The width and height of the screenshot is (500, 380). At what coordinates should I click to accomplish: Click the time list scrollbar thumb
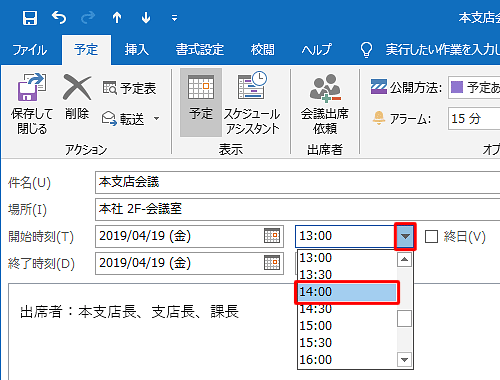click(404, 318)
